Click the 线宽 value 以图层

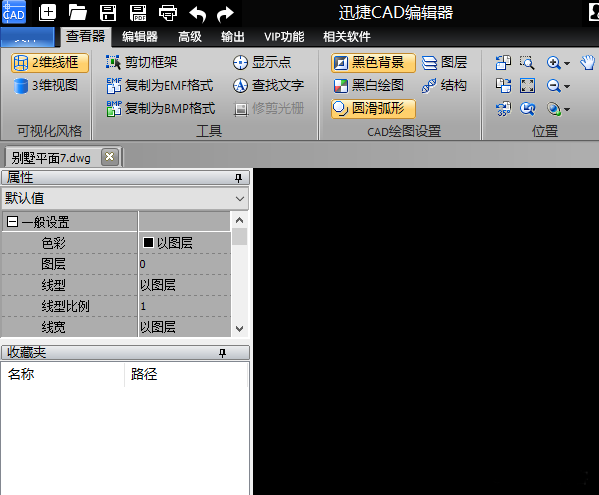(x=185, y=327)
